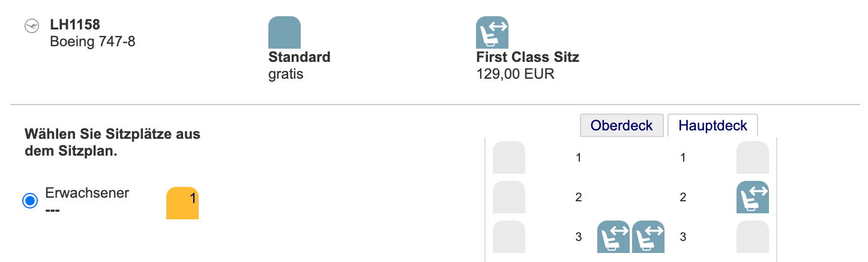Click the Boeing 747-8 aircraft text
The image size is (868, 262).
[x=92, y=43]
